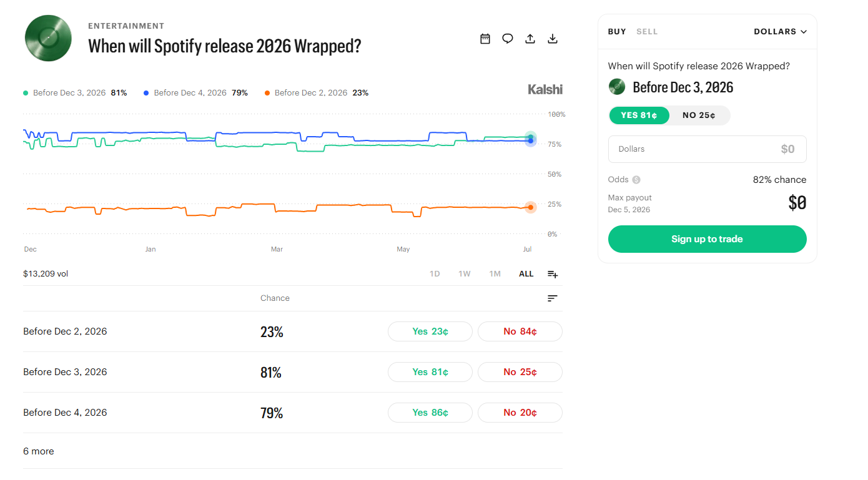This screenshot has width=868, height=480.
Task: Open the sort icon above Chance column
Action: [553, 298]
